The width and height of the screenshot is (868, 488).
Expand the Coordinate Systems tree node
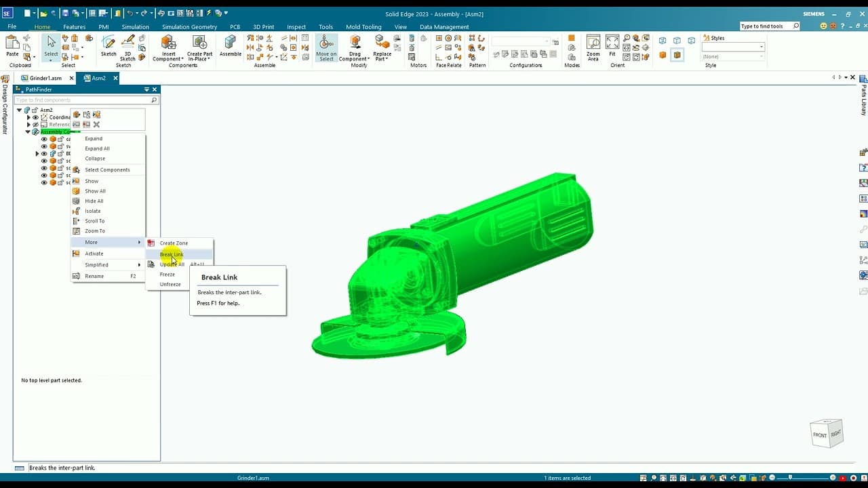click(x=28, y=117)
